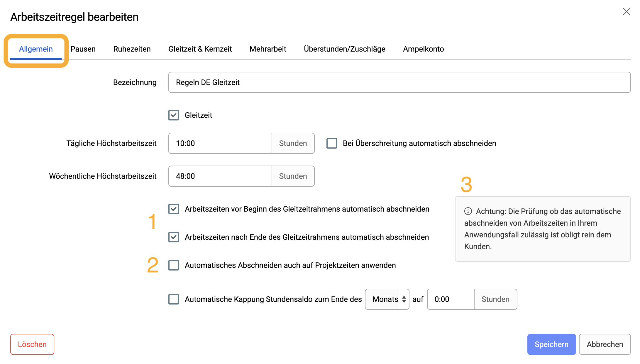Click the Stunden suffix of Tägliche Höchstarbeitszeit

tap(293, 143)
